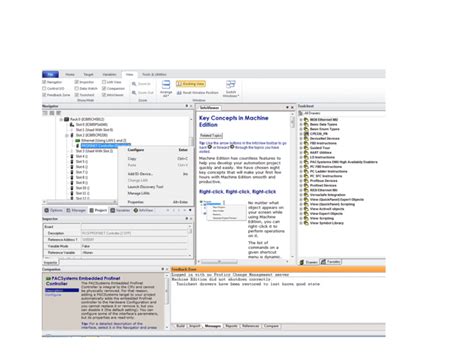Enable the Data Watch checkbox
474x362 pixels.
coord(76,88)
